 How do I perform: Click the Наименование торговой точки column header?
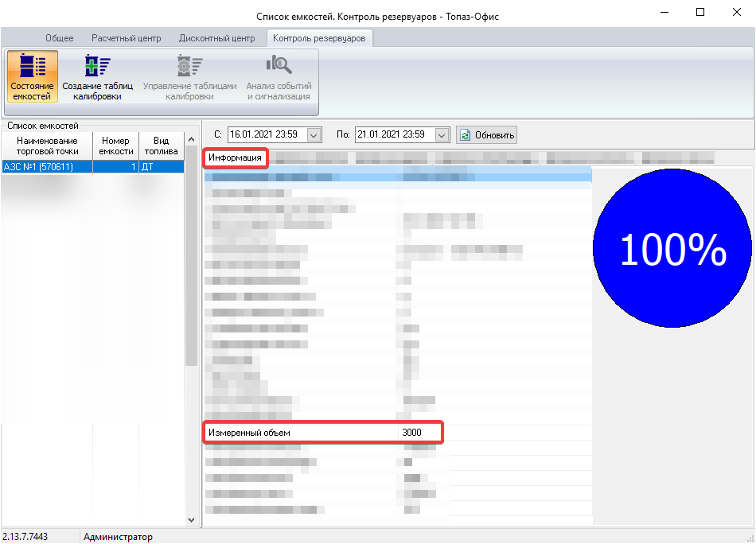coord(47,146)
